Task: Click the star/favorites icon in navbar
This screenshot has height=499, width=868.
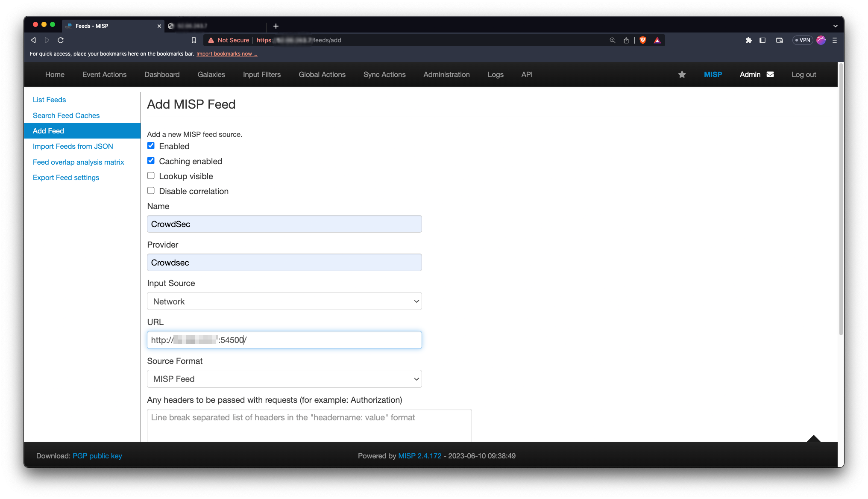Action: pyautogui.click(x=683, y=74)
